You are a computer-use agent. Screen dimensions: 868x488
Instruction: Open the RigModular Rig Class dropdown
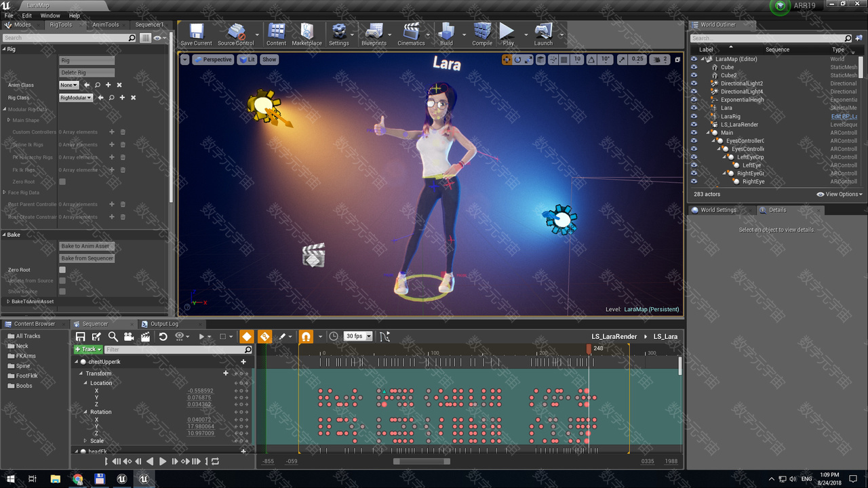(x=75, y=98)
